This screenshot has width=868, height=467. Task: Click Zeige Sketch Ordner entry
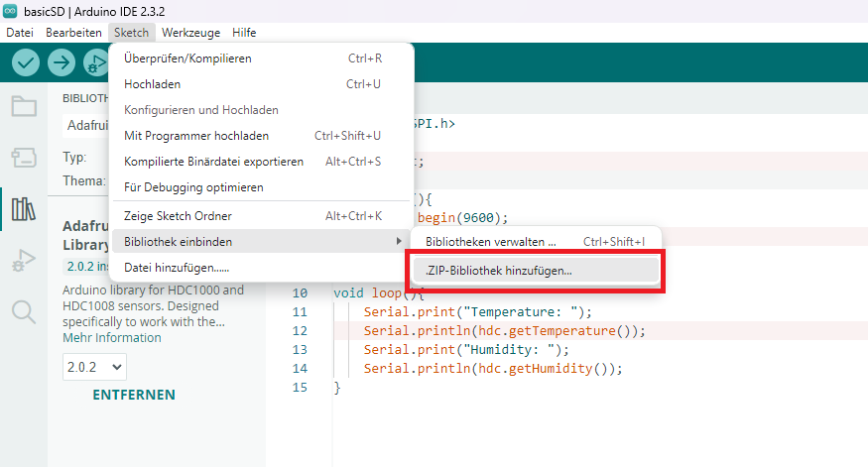coord(177,216)
